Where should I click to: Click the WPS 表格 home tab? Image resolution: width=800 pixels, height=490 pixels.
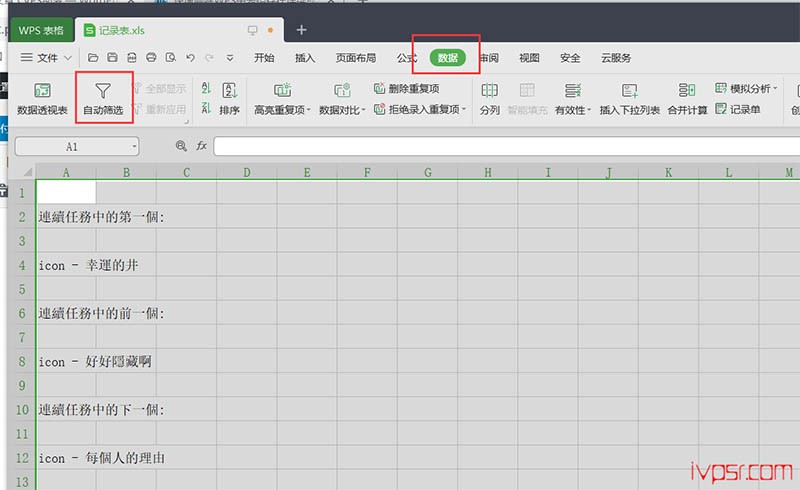click(x=41, y=30)
